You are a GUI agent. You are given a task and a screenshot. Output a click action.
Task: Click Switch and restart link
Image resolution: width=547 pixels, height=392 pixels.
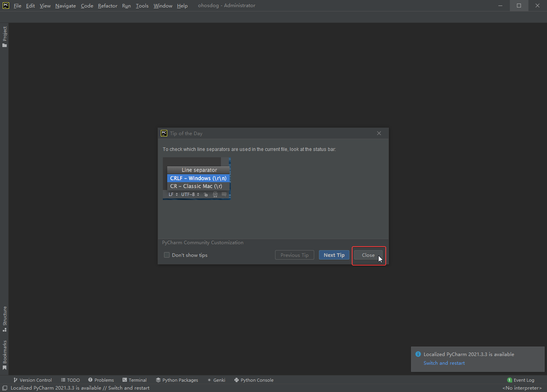[444, 363]
